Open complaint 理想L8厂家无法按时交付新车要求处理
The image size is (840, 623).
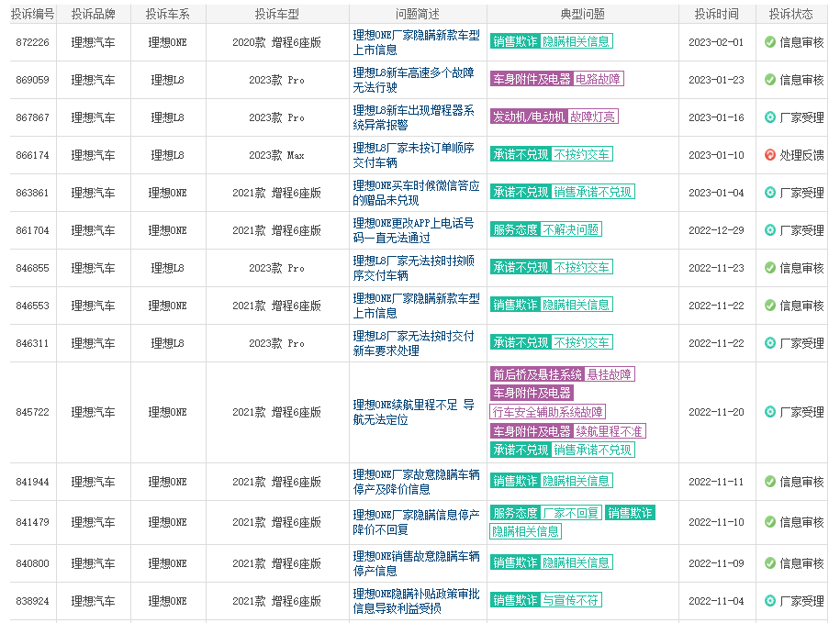pos(413,343)
